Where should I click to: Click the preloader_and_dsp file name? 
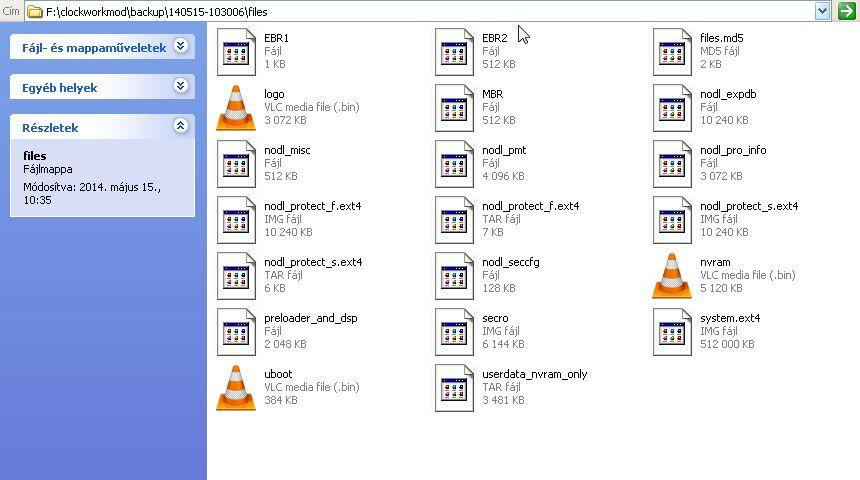pos(310,318)
